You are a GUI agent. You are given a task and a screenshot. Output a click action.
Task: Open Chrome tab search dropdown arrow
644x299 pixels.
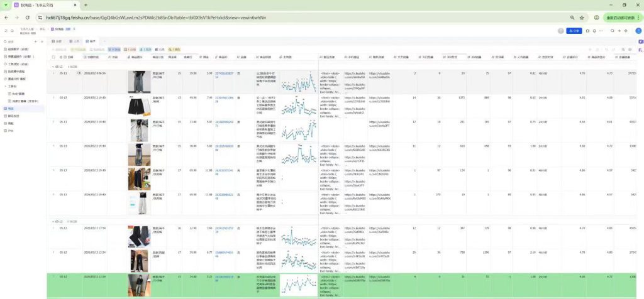[6, 5]
